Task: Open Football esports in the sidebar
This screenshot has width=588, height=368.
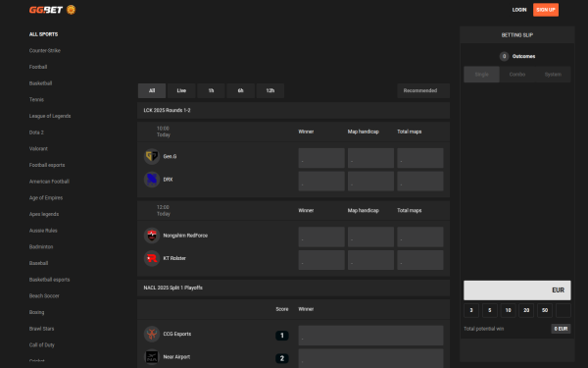Action: pyautogui.click(x=47, y=165)
